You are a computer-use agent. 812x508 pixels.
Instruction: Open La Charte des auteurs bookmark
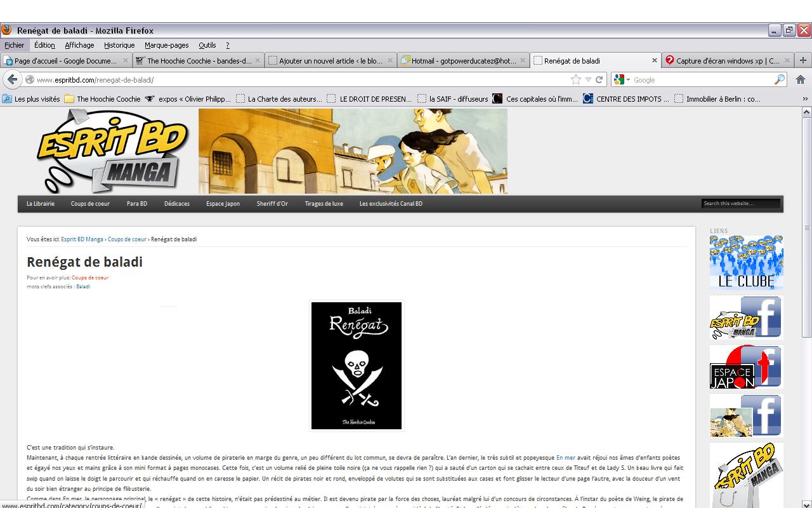click(x=279, y=98)
